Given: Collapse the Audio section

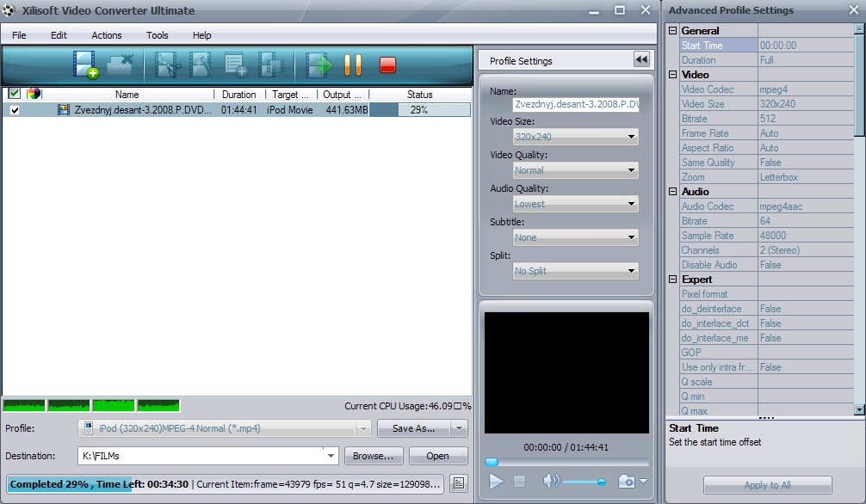Looking at the screenshot, I should tap(672, 191).
